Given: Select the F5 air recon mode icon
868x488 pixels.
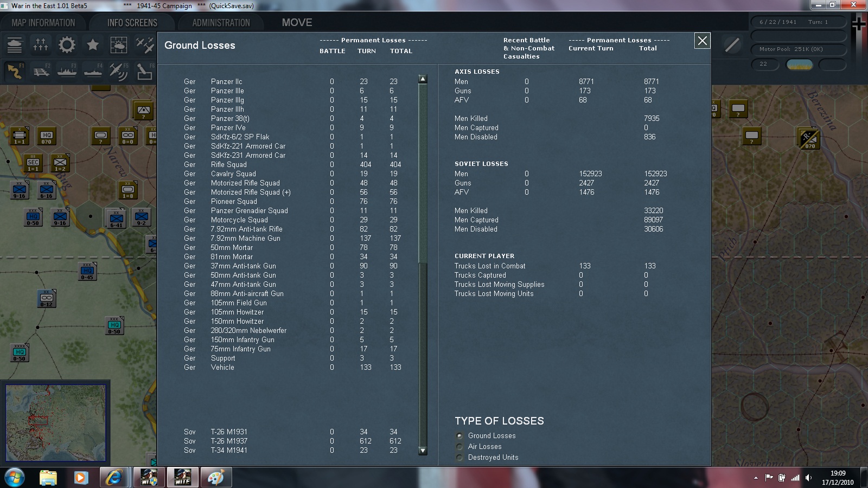Looking at the screenshot, I should (x=119, y=71).
